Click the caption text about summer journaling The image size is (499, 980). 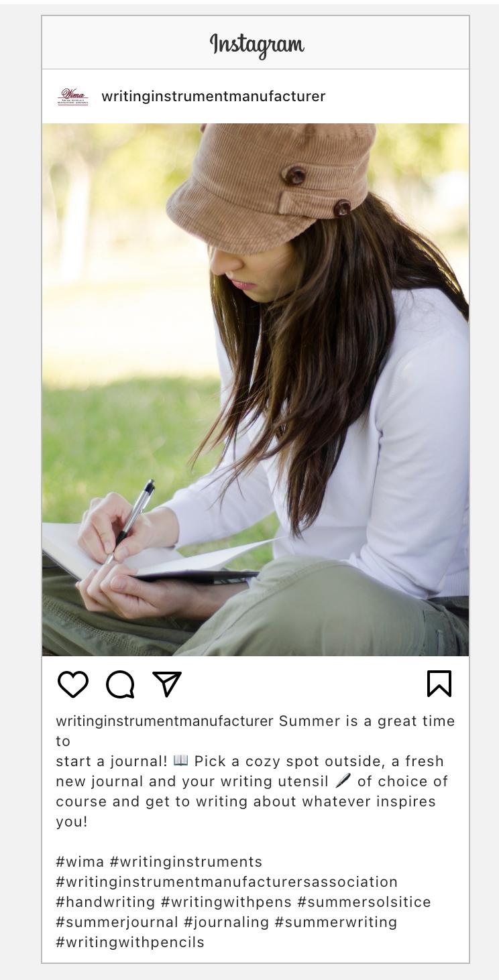click(256, 771)
